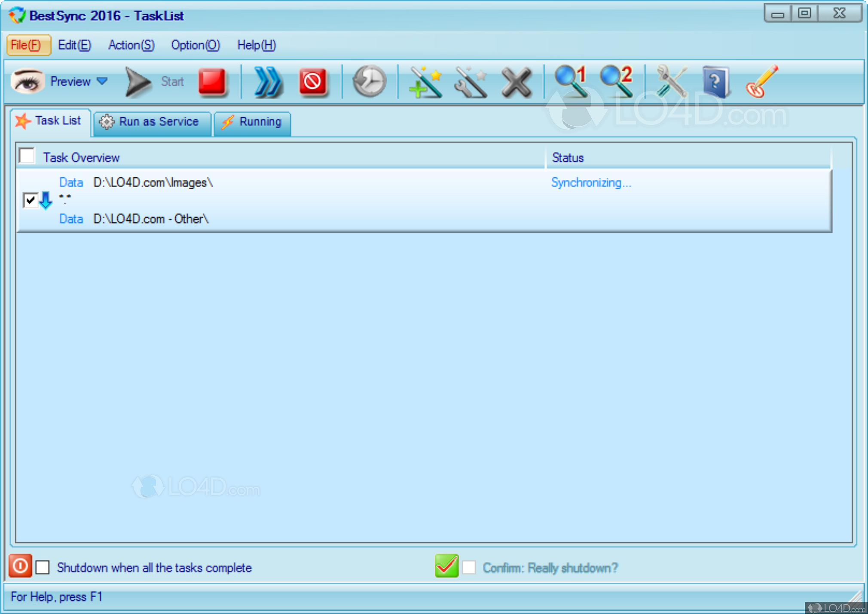The height and width of the screenshot is (614, 868).
Task: Click the Stop All prohibition icon
Action: tap(313, 82)
